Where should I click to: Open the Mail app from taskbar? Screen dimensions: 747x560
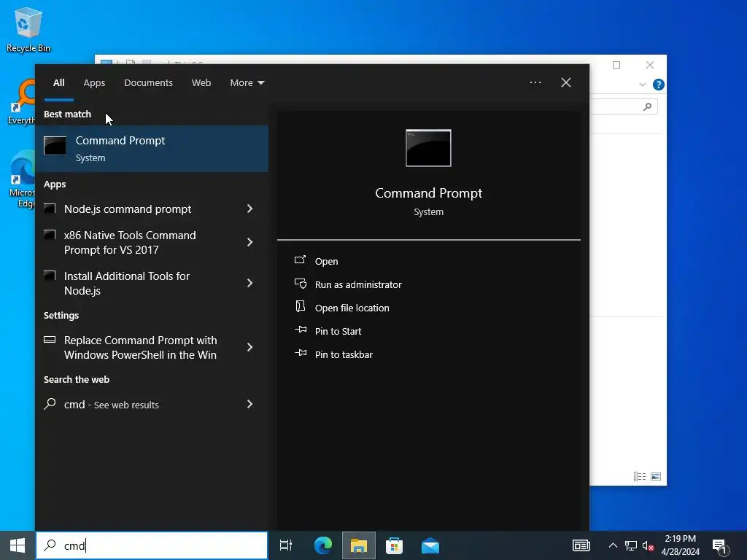[430, 545]
